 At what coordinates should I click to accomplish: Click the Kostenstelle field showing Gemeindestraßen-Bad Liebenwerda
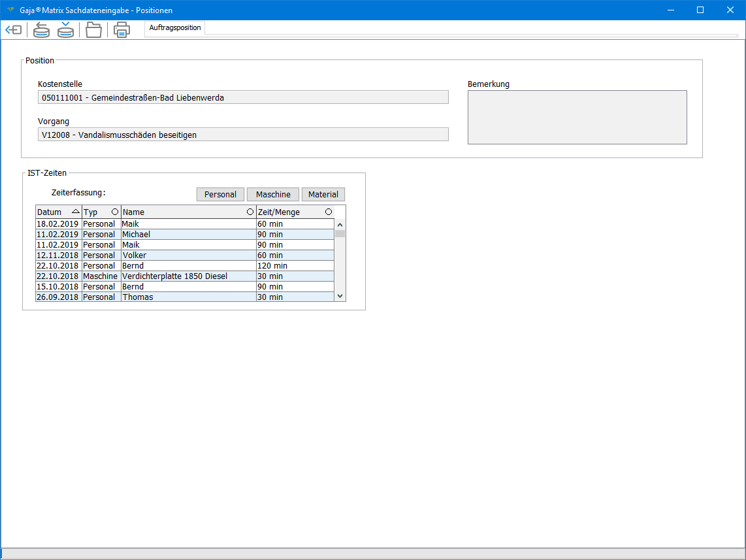[243, 97]
